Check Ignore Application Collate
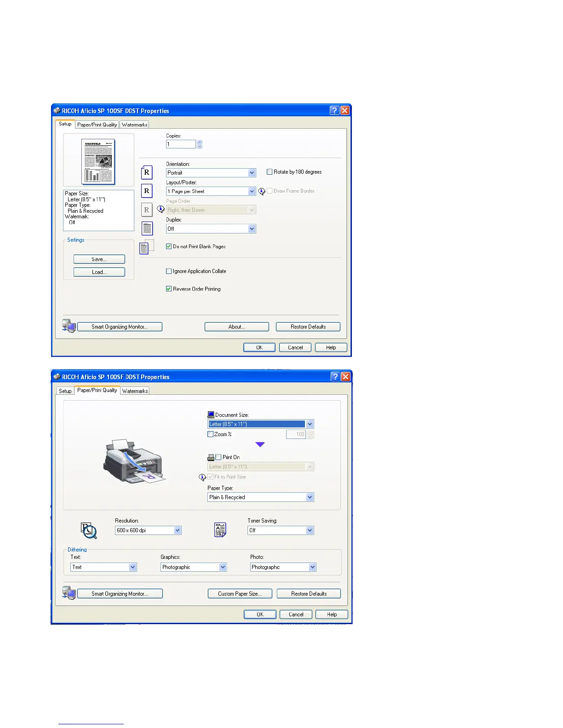The image size is (563, 728). coord(169,271)
